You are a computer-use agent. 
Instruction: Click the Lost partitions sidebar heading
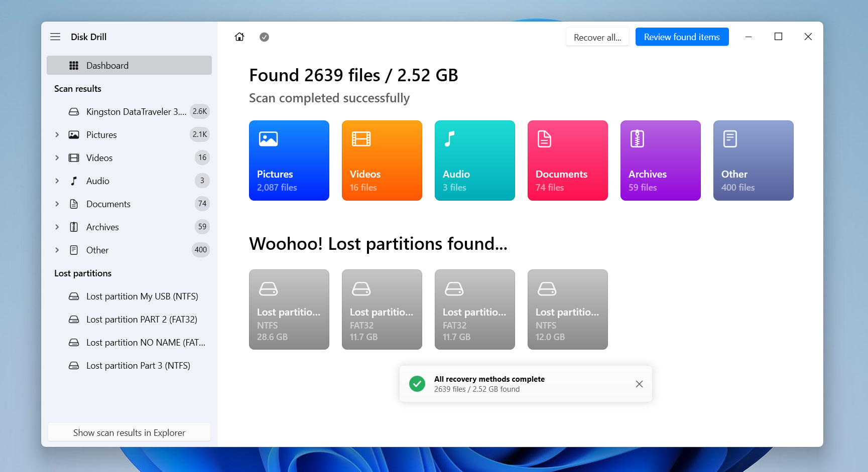coord(83,273)
